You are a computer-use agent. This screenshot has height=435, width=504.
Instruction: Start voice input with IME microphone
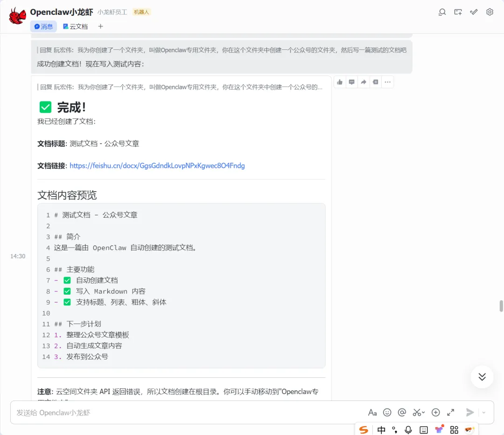[x=408, y=430]
